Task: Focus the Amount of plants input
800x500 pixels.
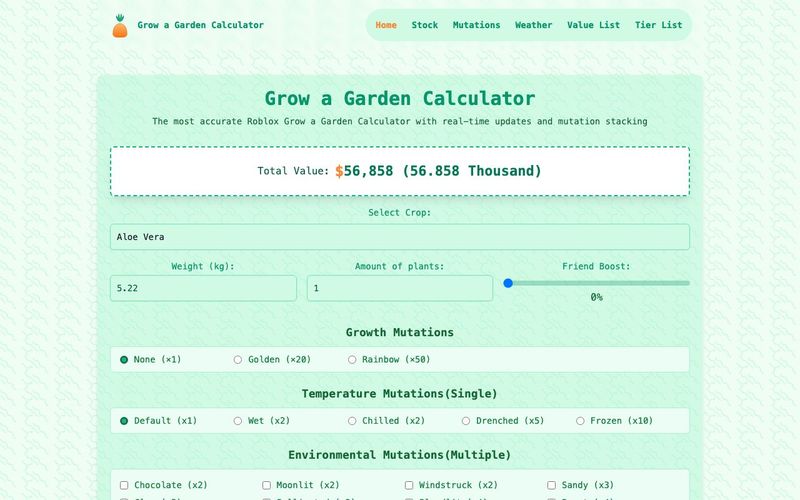Action: click(399, 288)
